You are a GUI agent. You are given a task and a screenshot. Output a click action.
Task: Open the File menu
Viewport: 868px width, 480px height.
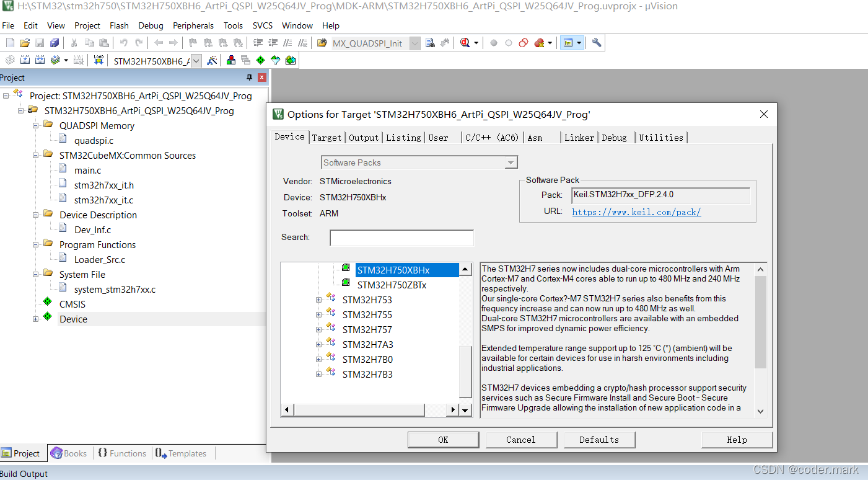(8, 25)
